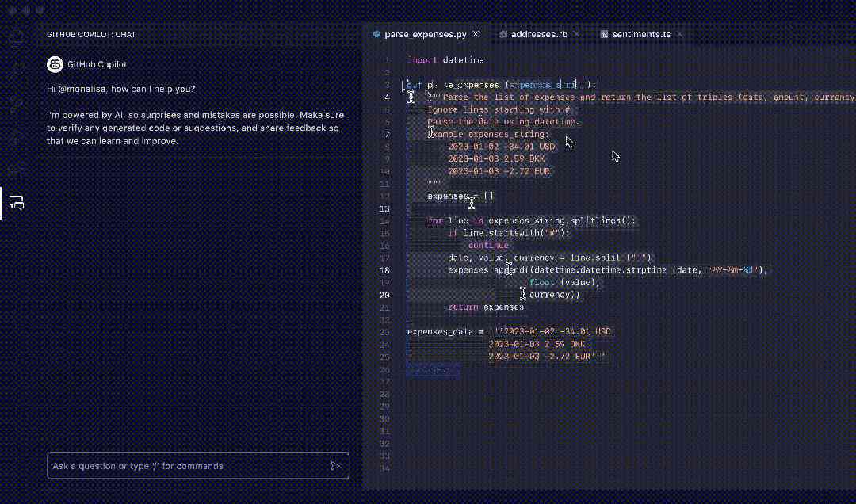856x504 pixels.
Task: Switch to the addresses.rb tab
Action: (x=540, y=34)
